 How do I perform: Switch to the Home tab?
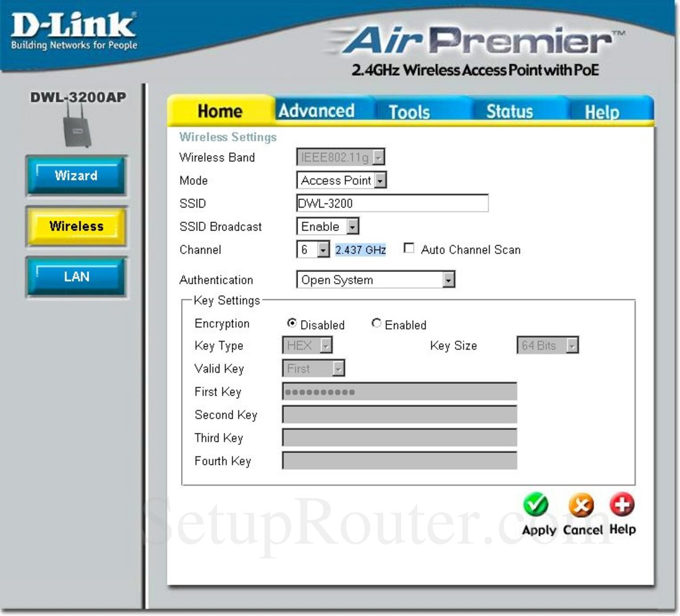pos(220,111)
